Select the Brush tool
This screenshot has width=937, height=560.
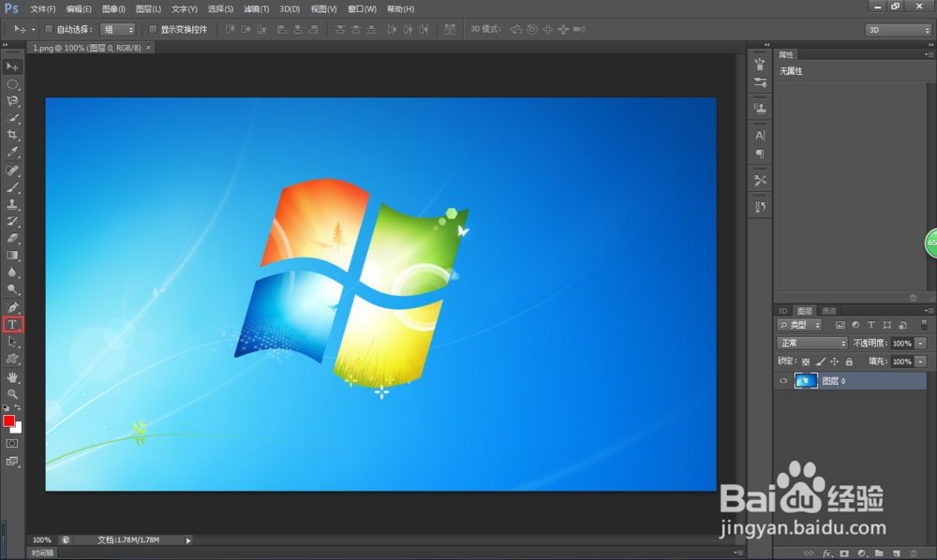click(x=12, y=187)
